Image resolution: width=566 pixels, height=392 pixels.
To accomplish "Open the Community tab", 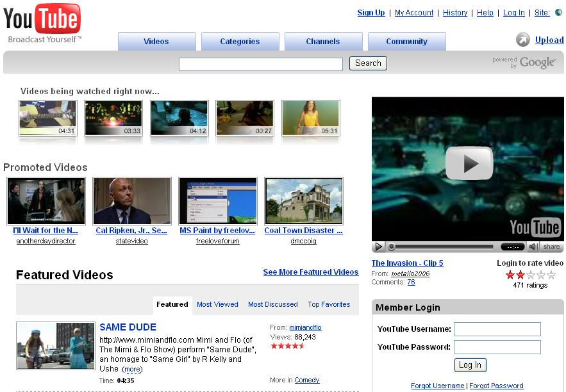I will (x=407, y=42).
